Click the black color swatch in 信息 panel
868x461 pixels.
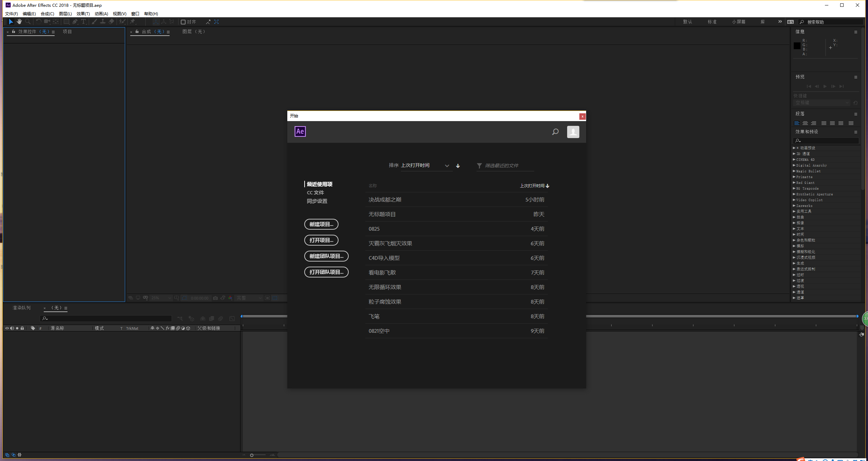[797, 46]
